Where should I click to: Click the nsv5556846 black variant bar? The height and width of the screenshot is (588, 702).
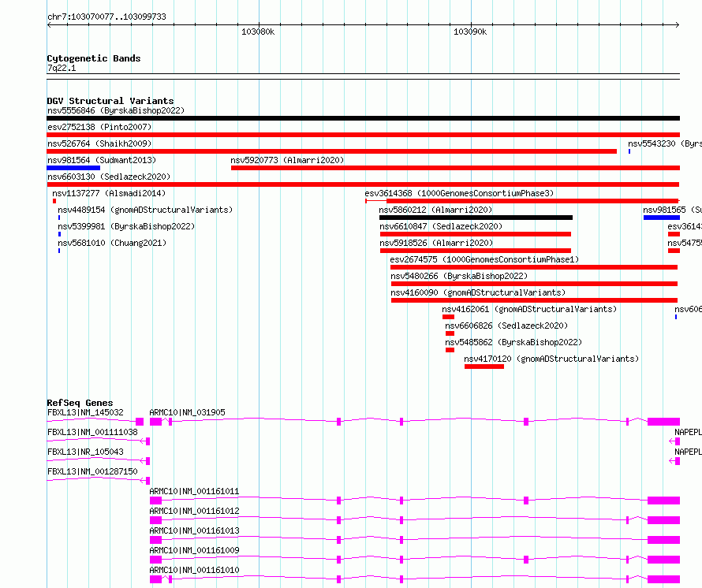363,118
